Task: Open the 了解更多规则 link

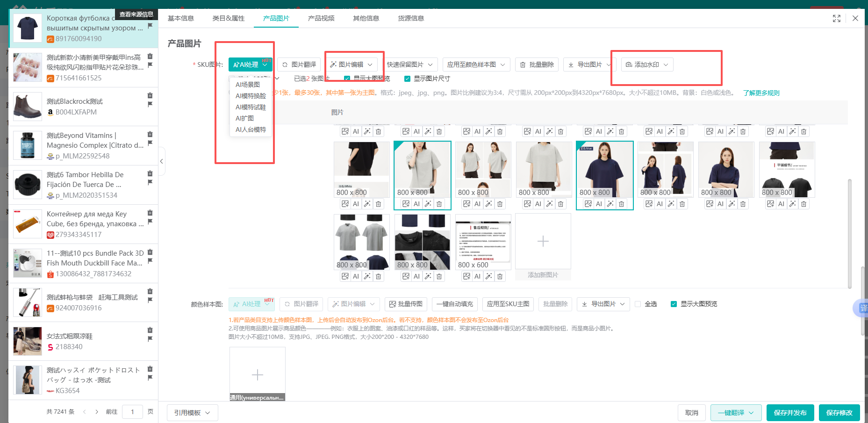Action: click(x=761, y=93)
